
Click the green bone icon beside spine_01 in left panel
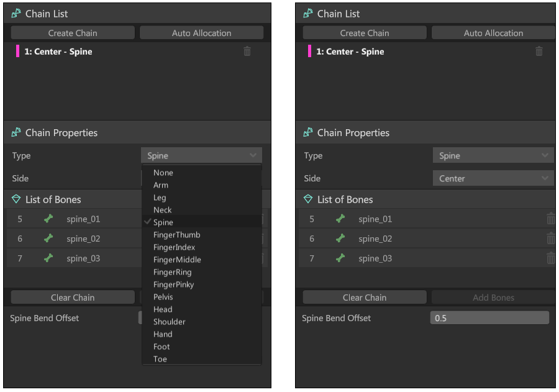[48, 219]
